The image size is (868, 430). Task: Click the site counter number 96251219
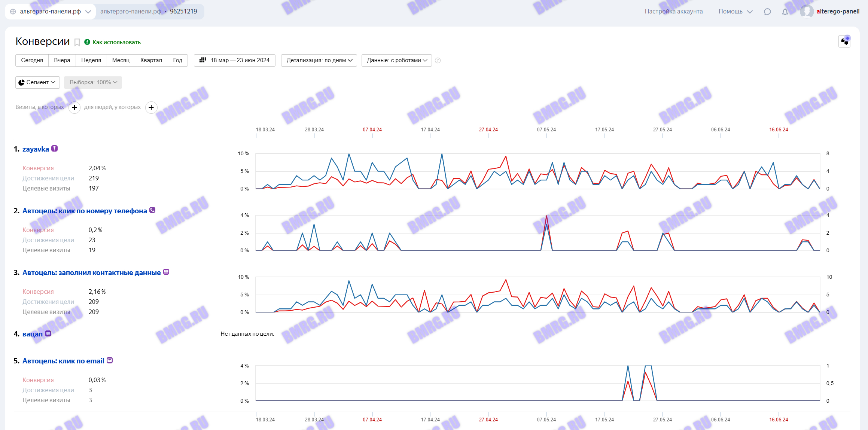coord(183,12)
